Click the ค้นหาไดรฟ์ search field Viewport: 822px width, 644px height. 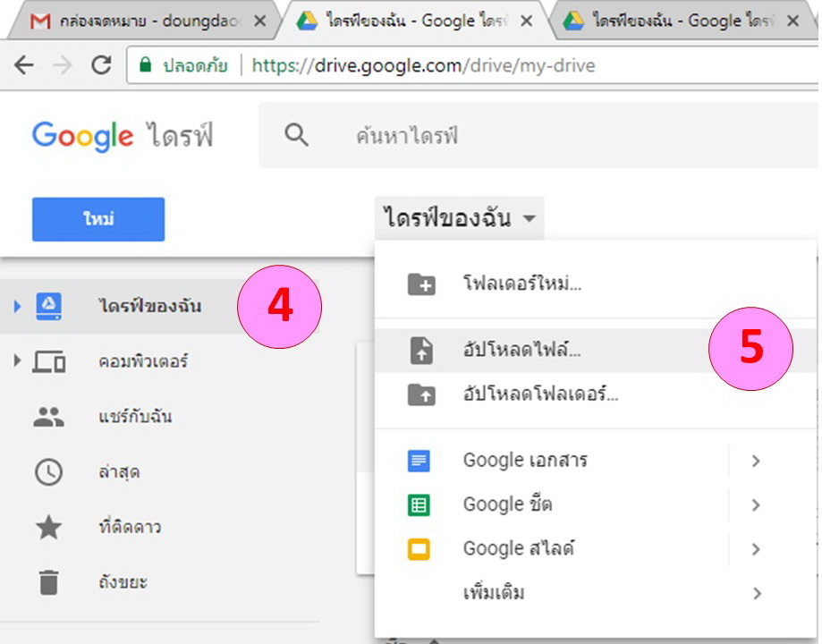538,135
